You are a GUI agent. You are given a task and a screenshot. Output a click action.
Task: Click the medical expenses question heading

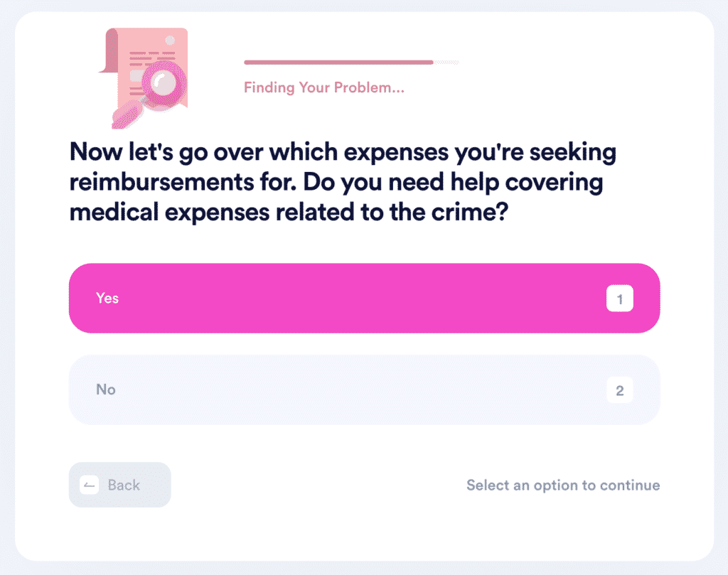(x=343, y=182)
